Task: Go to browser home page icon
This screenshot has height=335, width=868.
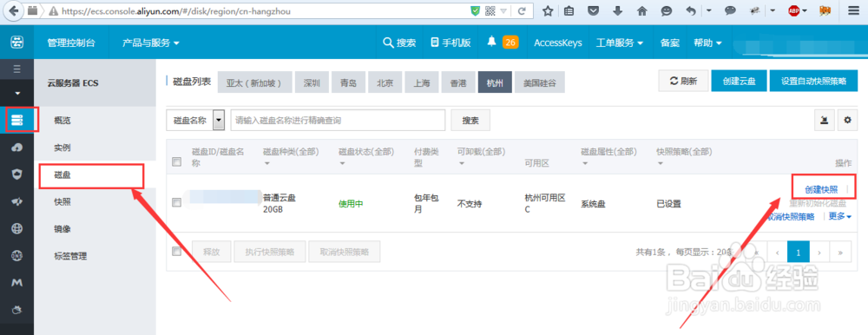Action: pos(642,10)
